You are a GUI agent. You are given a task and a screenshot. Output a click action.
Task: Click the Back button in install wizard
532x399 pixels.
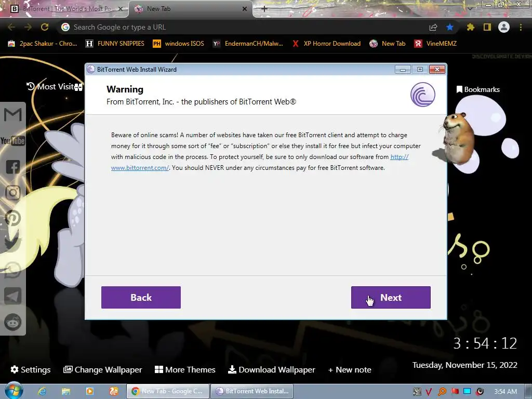141,297
